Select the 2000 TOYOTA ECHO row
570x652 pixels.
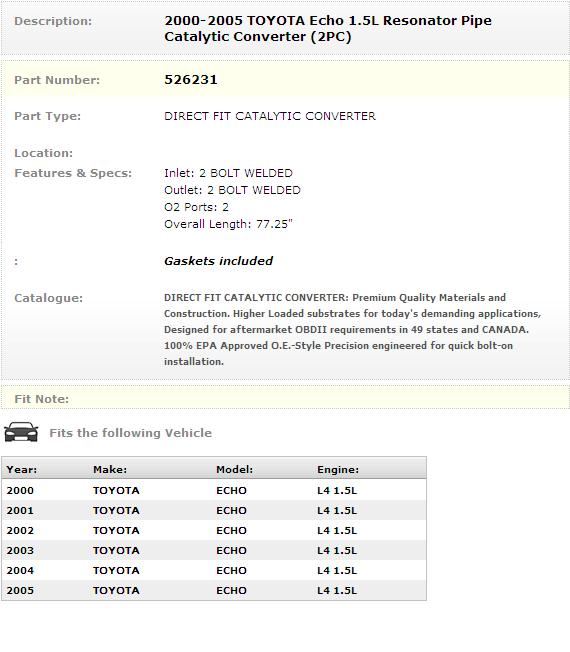tap(214, 490)
